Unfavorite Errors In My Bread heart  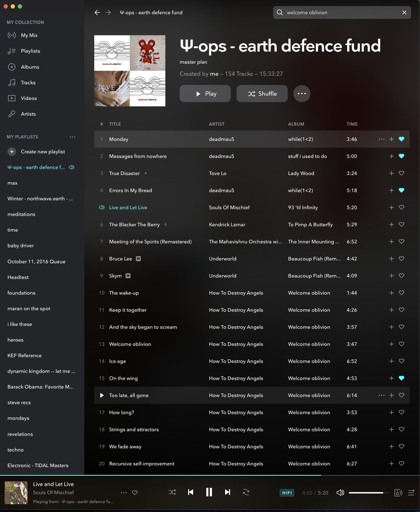401,190
